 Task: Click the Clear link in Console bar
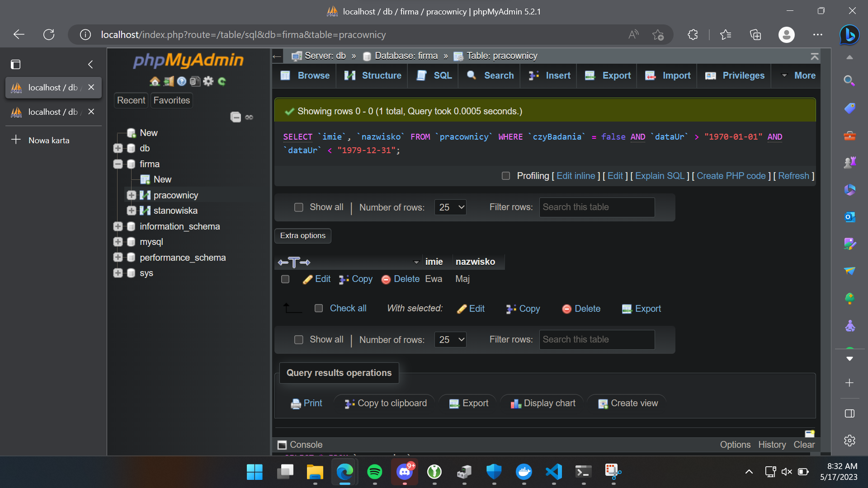click(804, 445)
